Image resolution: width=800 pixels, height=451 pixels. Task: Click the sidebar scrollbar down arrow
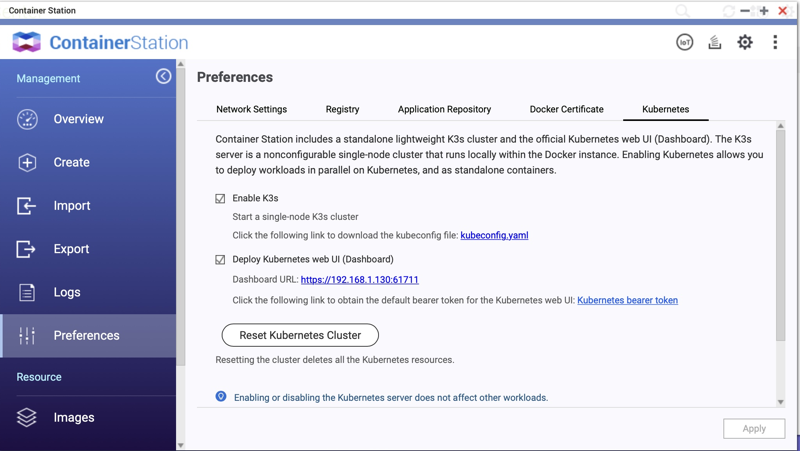click(181, 445)
